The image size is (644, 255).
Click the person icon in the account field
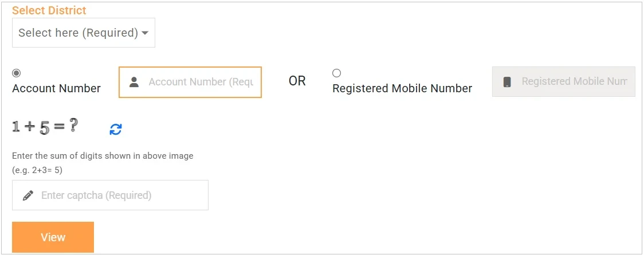134,82
